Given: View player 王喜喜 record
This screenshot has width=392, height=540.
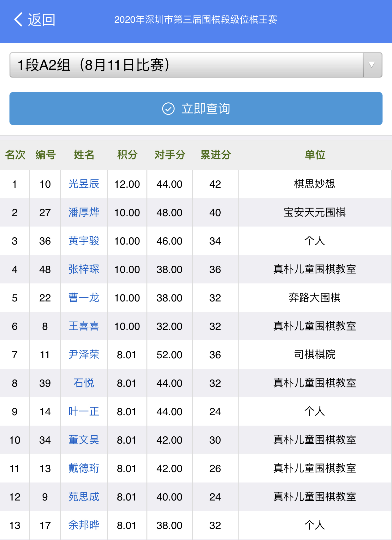Looking at the screenshot, I should point(84,326).
